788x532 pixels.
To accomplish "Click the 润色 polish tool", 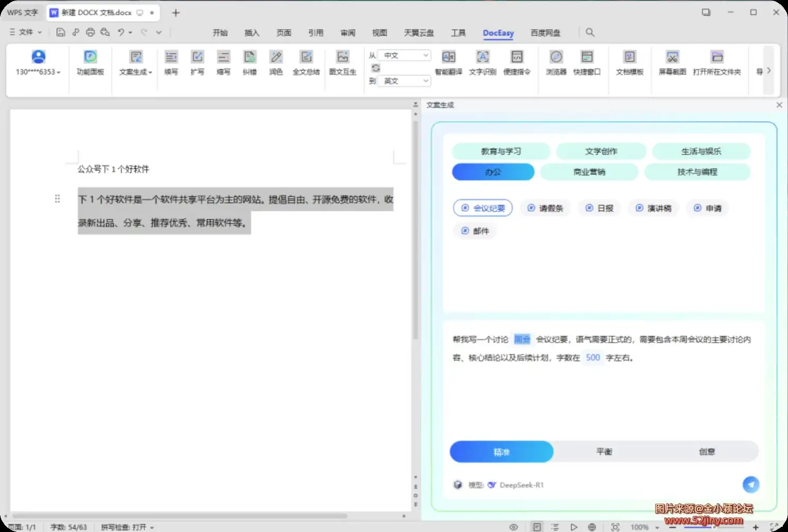I will [276, 62].
